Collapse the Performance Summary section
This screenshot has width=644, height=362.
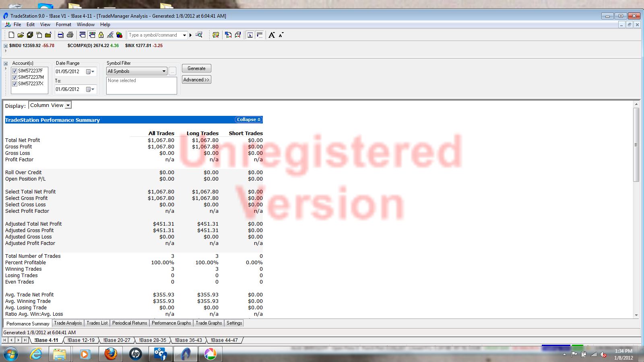coord(249,119)
